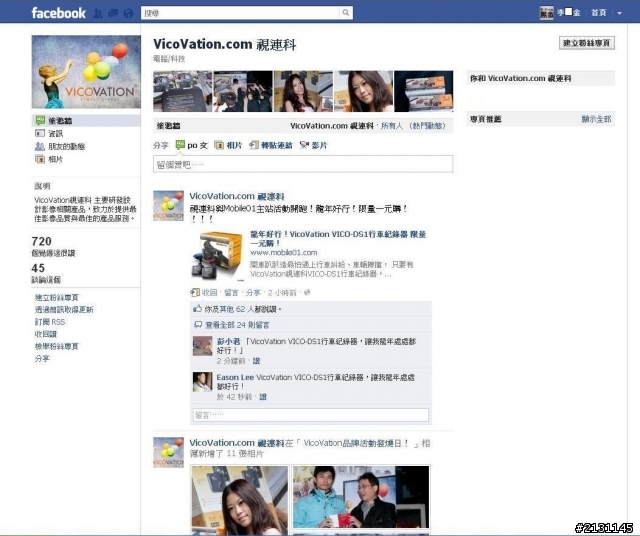Click the comment input box
Viewport: 640px width, 536px height.
coord(311,415)
